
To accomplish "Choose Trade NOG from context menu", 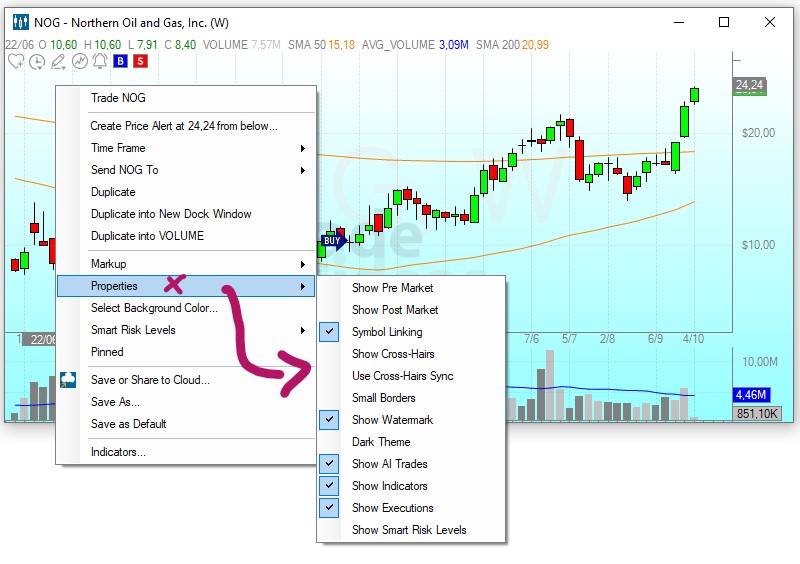I will (118, 98).
